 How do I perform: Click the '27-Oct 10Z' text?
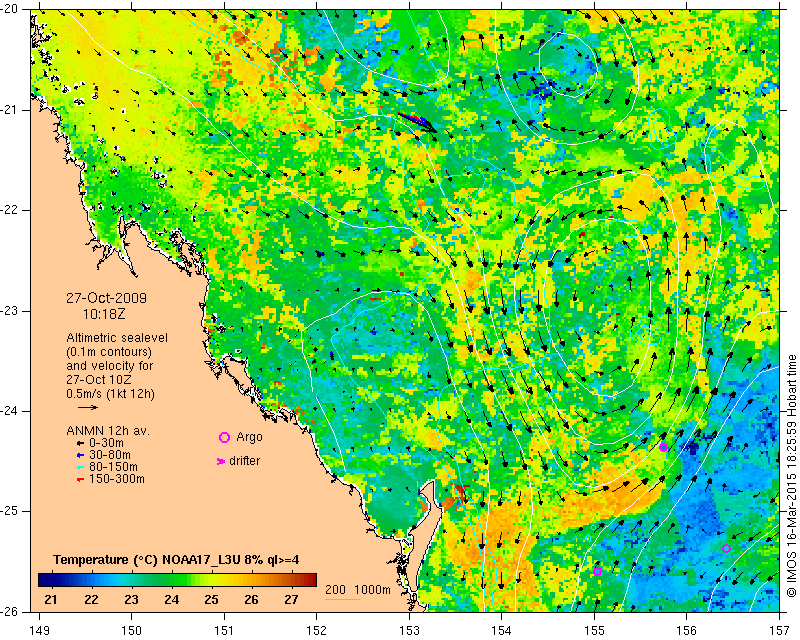coord(98,380)
